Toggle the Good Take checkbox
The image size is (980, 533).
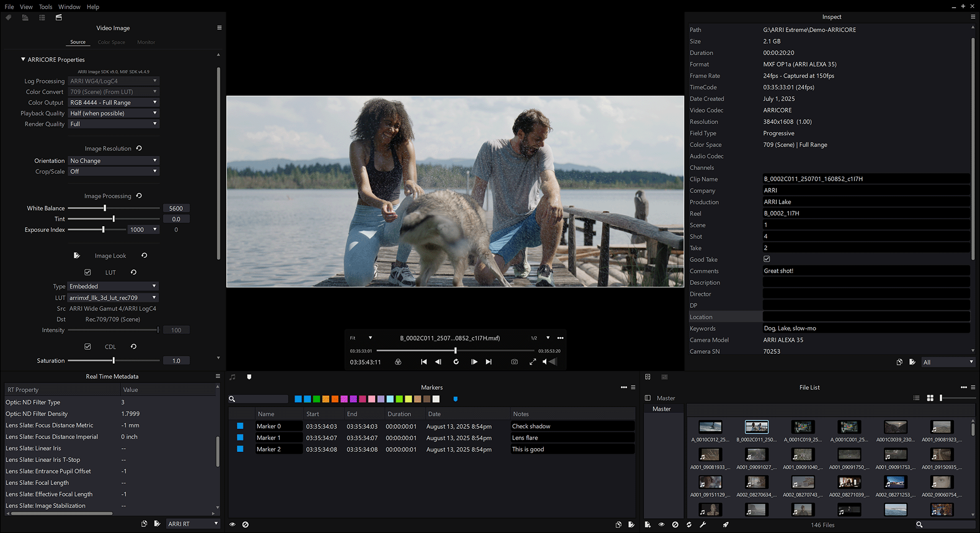click(767, 259)
